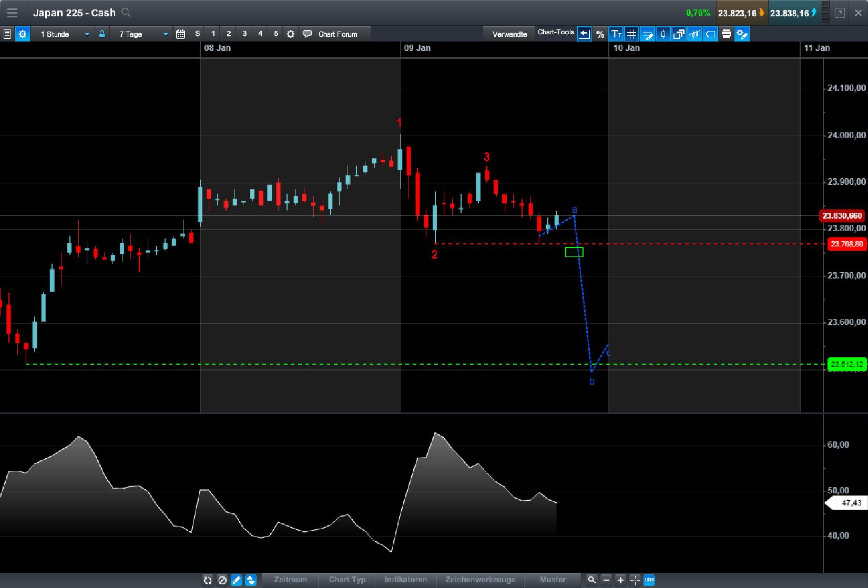Open the calendar icon in the toolbar
Screen dimensions: 868x588
181,34
